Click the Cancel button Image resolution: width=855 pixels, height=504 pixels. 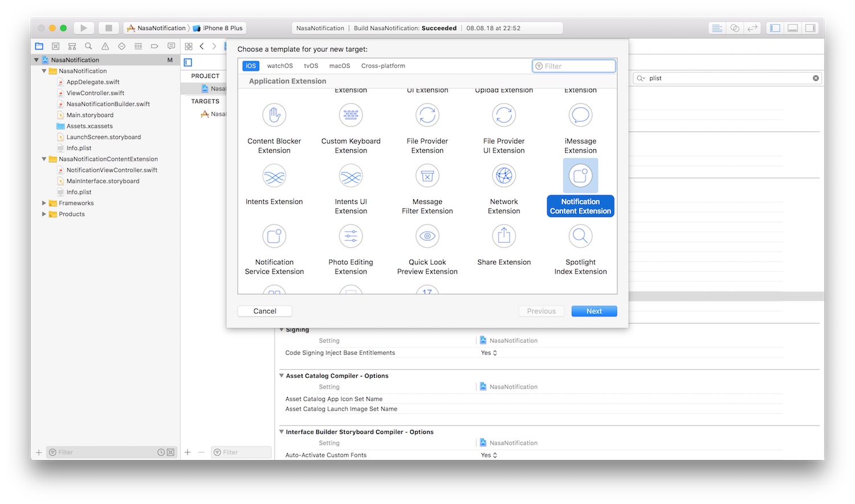pos(264,311)
